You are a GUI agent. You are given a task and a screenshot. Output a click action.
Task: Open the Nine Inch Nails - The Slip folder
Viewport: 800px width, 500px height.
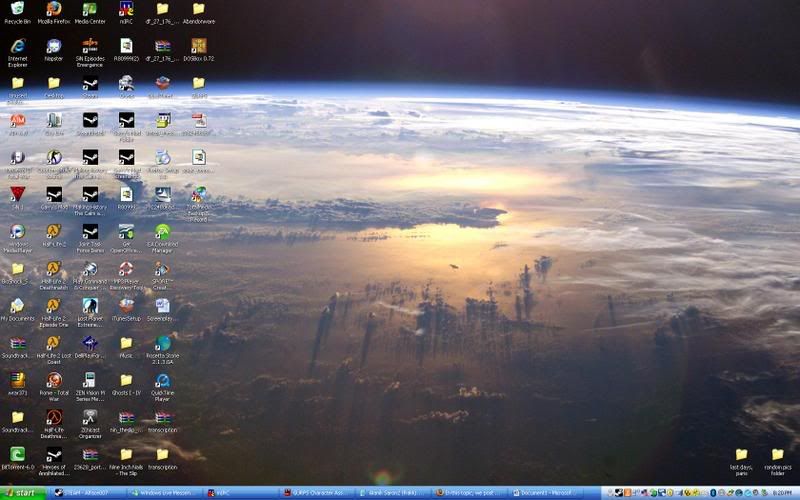(126, 454)
